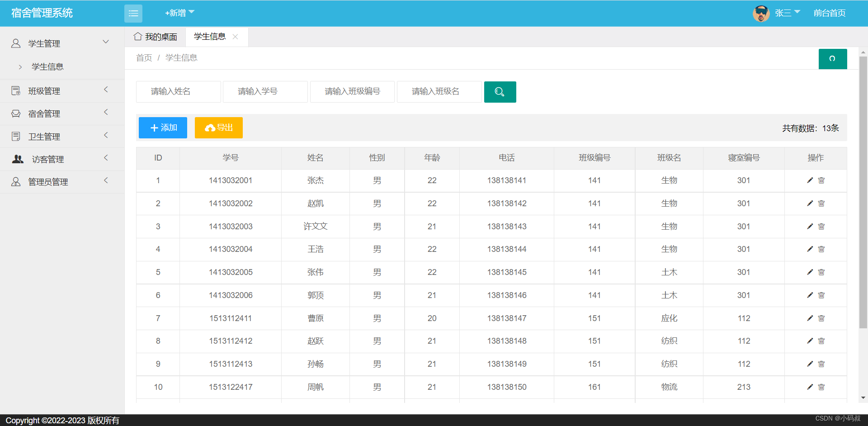Edit row 赵凯 with pencil icon
The image size is (868, 426).
click(810, 204)
